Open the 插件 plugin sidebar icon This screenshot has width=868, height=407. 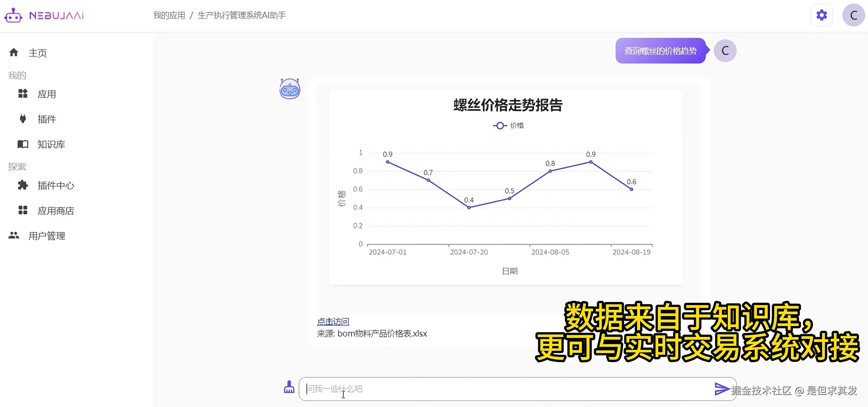click(x=22, y=119)
